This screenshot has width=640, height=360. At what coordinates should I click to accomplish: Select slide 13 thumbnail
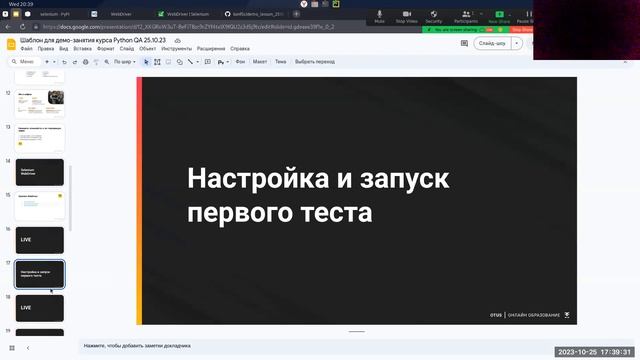[x=40, y=138]
